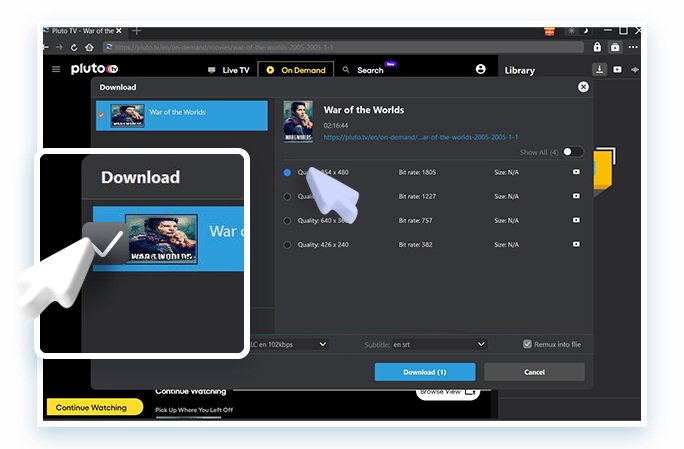
Task: Click Size: N/A on the 426 x 240 row
Action: pyautogui.click(x=506, y=244)
